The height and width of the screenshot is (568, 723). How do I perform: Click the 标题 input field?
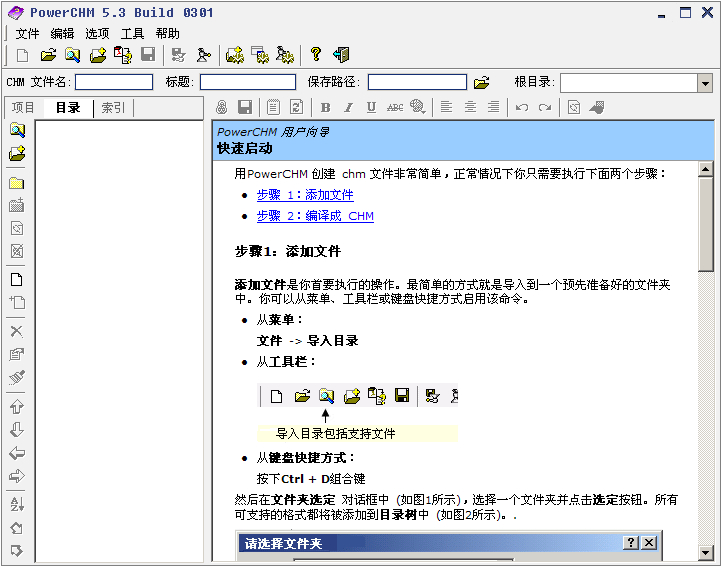(x=248, y=82)
